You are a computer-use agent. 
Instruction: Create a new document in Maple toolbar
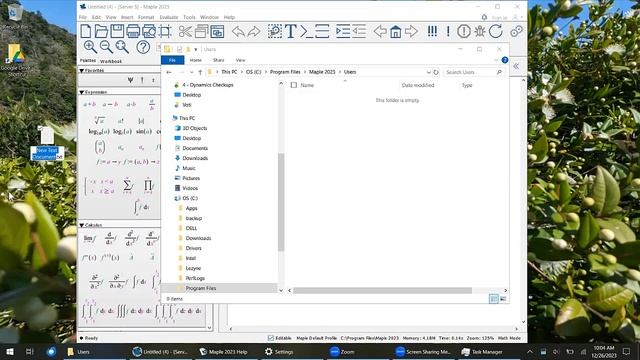tap(86, 31)
